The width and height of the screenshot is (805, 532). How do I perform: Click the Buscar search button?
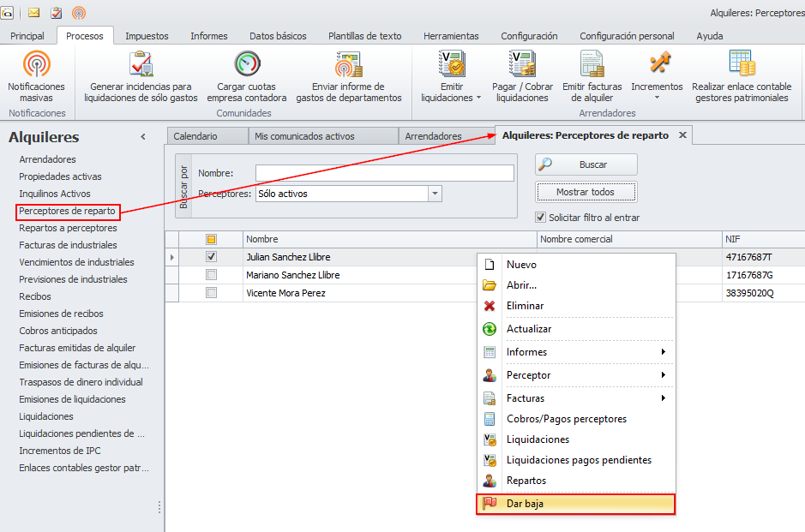click(x=586, y=164)
